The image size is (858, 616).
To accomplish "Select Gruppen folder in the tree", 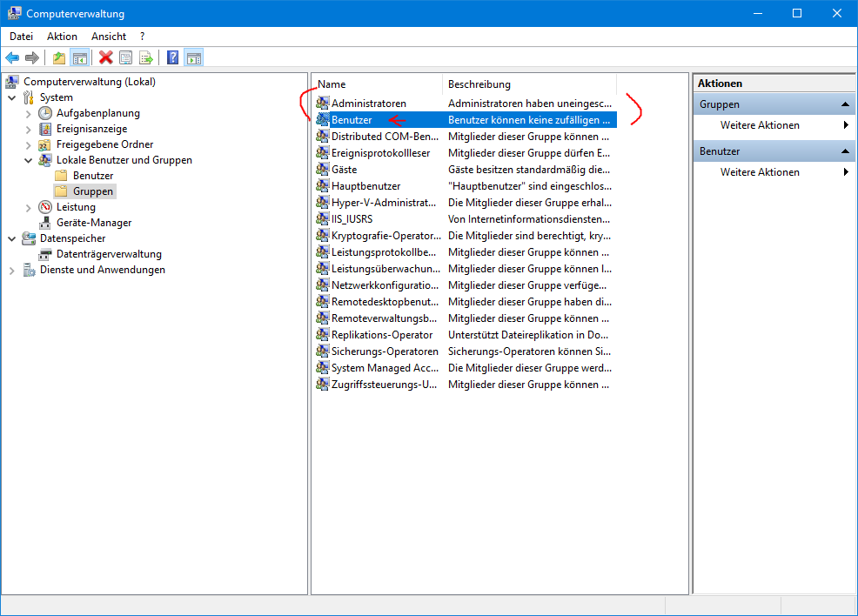I will 93,191.
